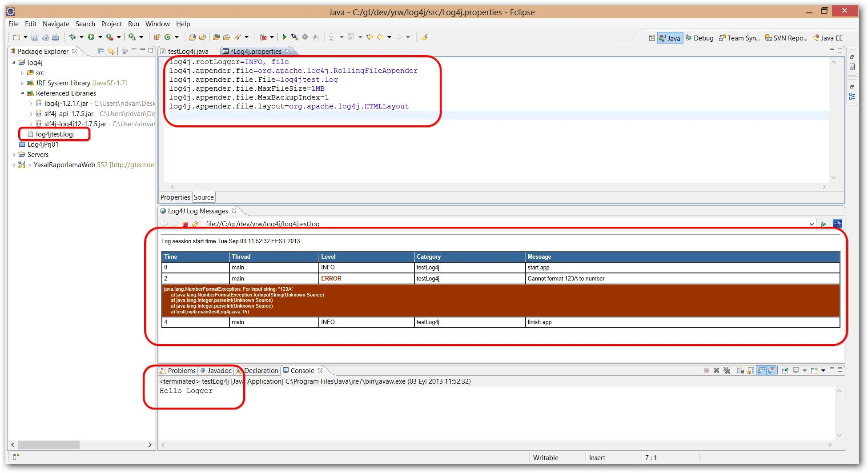Click the Open in external browser icon
The width and height of the screenshot is (868, 473).
[x=837, y=224]
